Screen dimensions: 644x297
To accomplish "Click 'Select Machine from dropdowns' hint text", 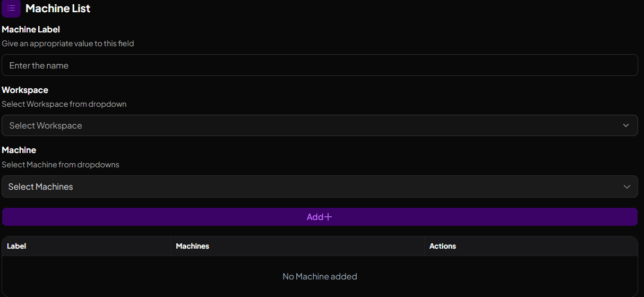I will pyautogui.click(x=61, y=165).
